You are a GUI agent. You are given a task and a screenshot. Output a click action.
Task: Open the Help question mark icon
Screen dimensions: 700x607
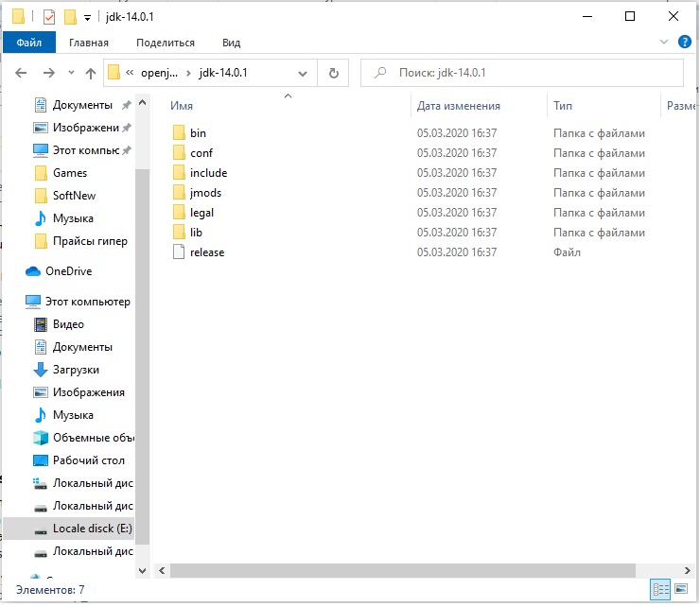click(x=685, y=43)
